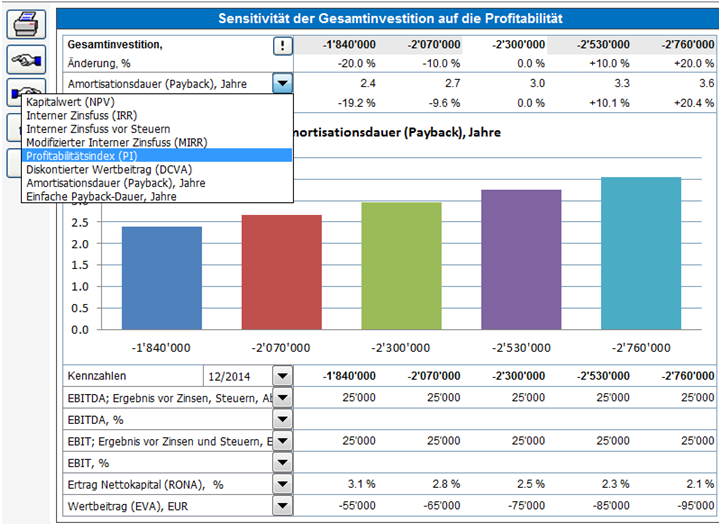Select Profitabilitätsindex (PI) entry
The height and width of the screenshot is (524, 719).
156,156
